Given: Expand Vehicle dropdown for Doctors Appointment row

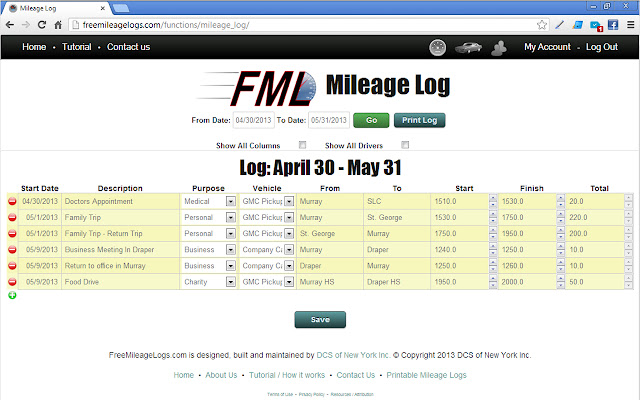Looking at the screenshot, I should (x=289, y=201).
